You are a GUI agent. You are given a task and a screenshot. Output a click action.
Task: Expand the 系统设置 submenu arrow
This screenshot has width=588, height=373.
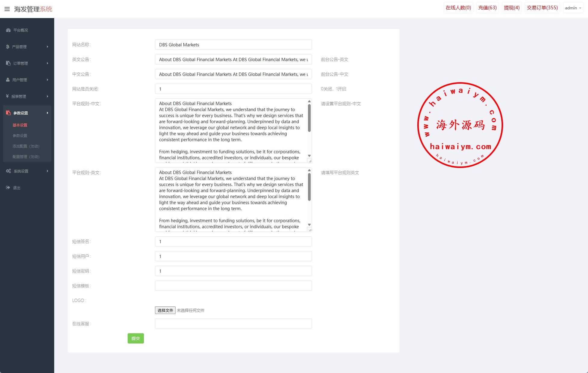pos(47,171)
